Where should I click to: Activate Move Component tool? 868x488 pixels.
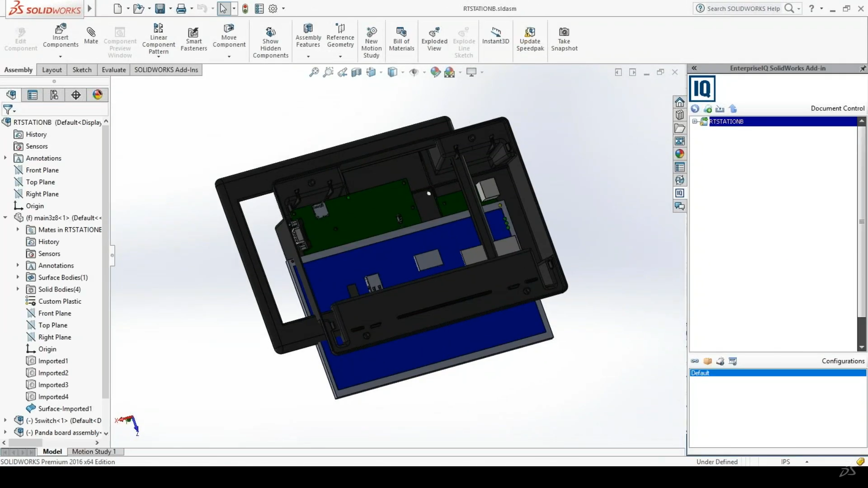click(x=229, y=36)
